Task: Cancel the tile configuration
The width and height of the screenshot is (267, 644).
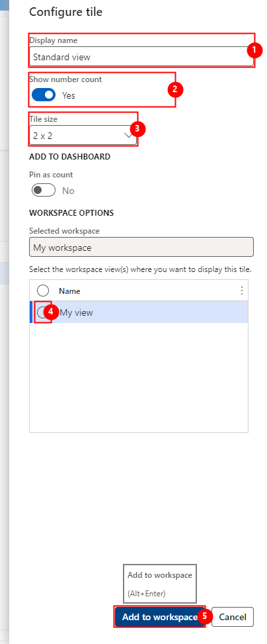Action: tap(233, 617)
